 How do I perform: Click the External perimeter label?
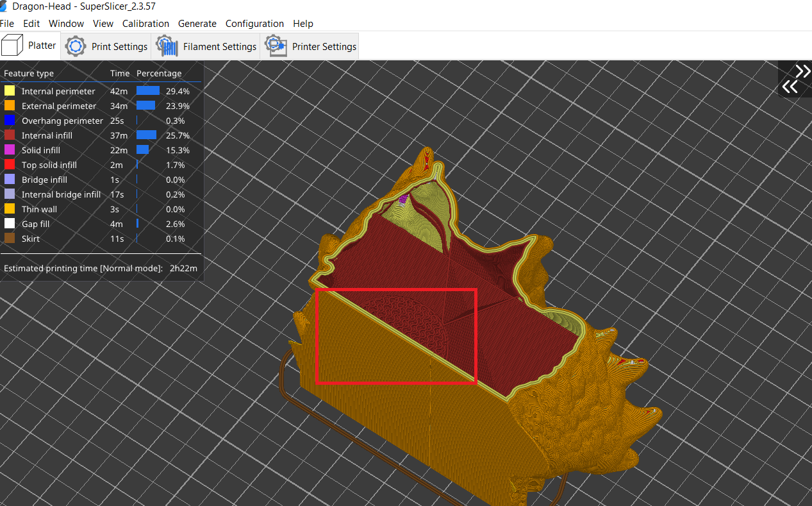click(59, 106)
